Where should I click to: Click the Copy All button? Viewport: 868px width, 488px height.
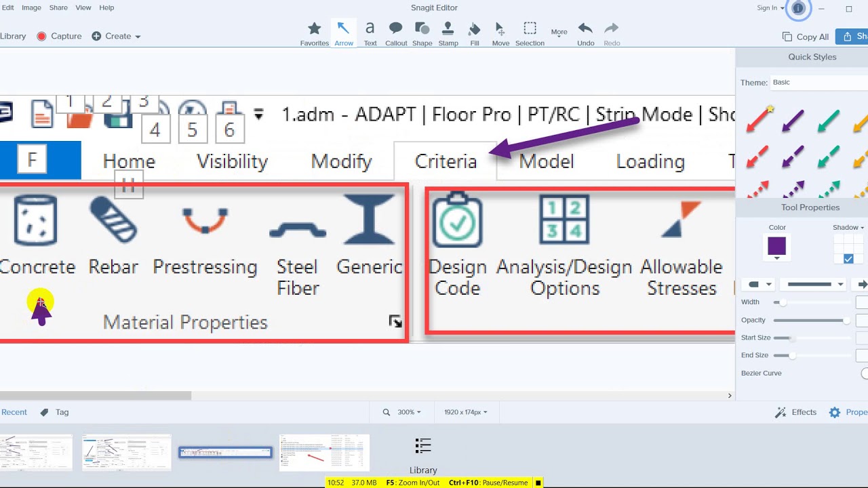[806, 37]
